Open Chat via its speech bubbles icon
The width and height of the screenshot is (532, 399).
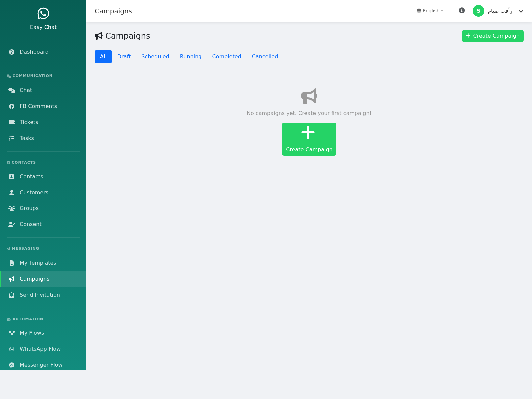12,90
